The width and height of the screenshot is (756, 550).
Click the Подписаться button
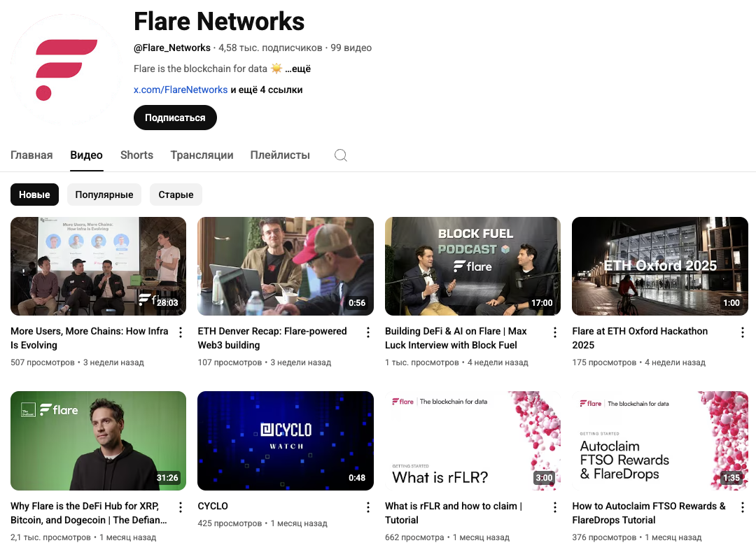[175, 118]
